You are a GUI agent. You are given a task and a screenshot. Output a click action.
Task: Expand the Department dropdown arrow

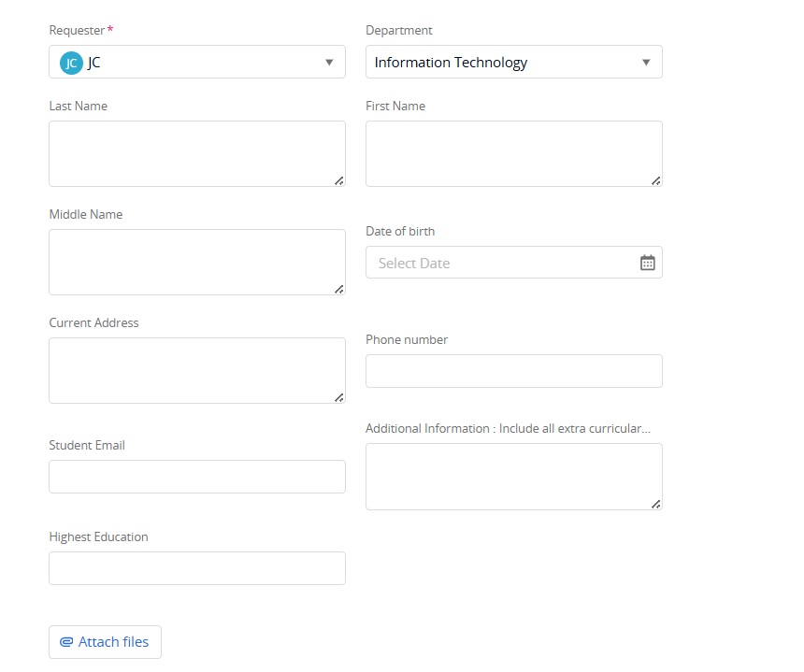[x=646, y=63]
